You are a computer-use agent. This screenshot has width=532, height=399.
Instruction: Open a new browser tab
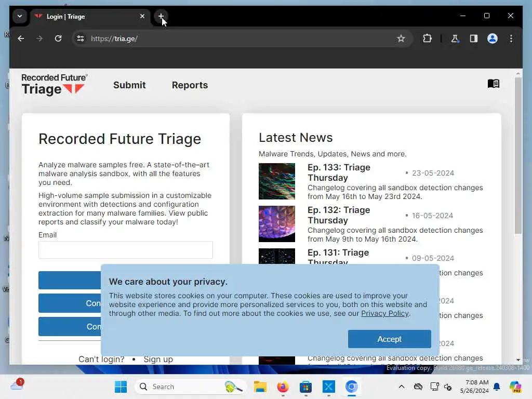161,16
